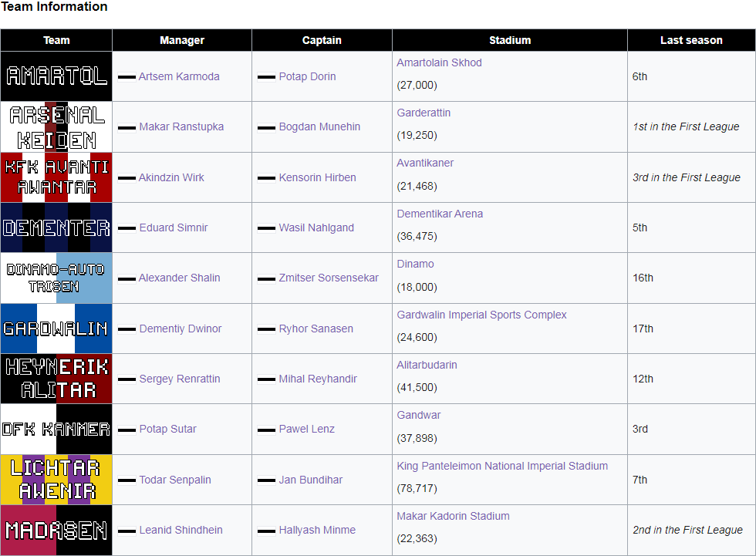The image size is (756, 556).
Task: Open captain Potap Dorin link
Action: pos(307,76)
